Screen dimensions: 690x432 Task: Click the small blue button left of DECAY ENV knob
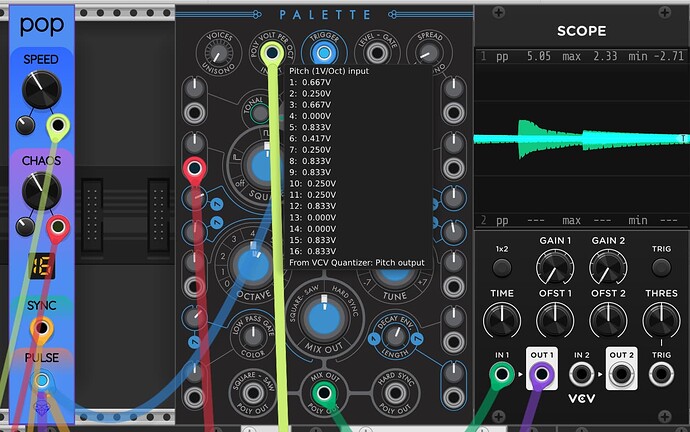374,339
